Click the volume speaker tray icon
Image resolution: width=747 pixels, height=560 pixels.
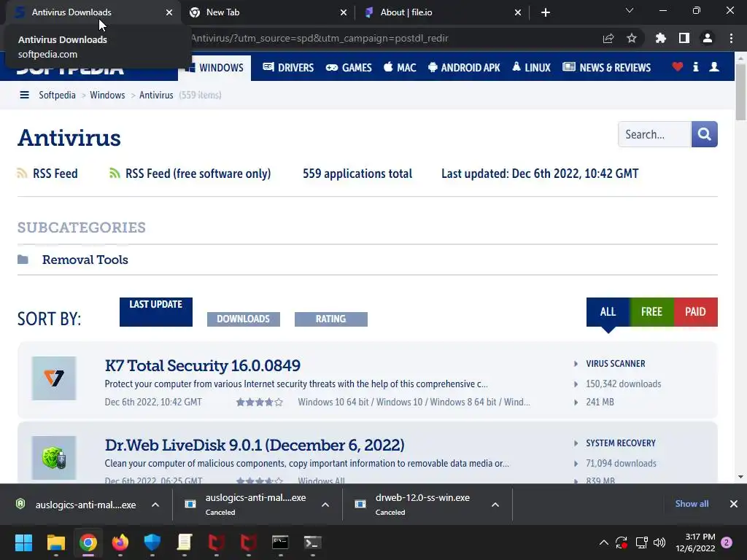click(659, 542)
